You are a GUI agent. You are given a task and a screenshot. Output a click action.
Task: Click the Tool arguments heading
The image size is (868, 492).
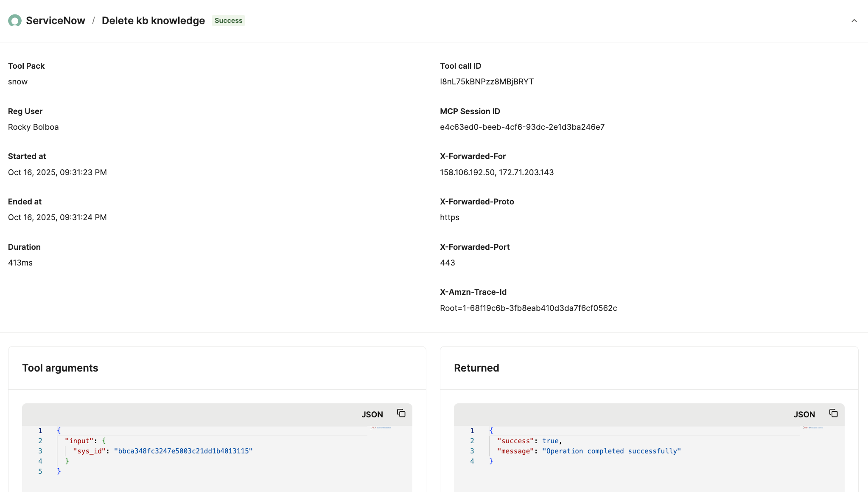60,368
